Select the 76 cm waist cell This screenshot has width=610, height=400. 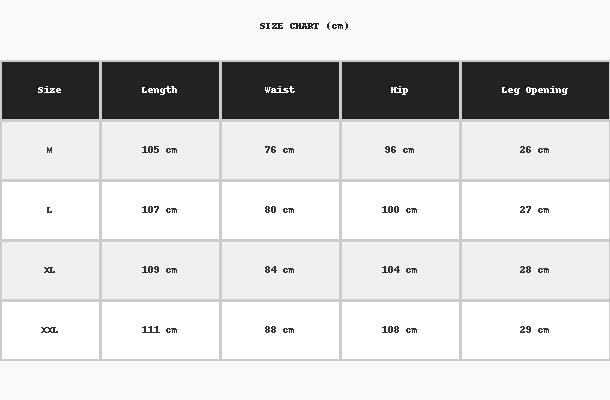280,150
